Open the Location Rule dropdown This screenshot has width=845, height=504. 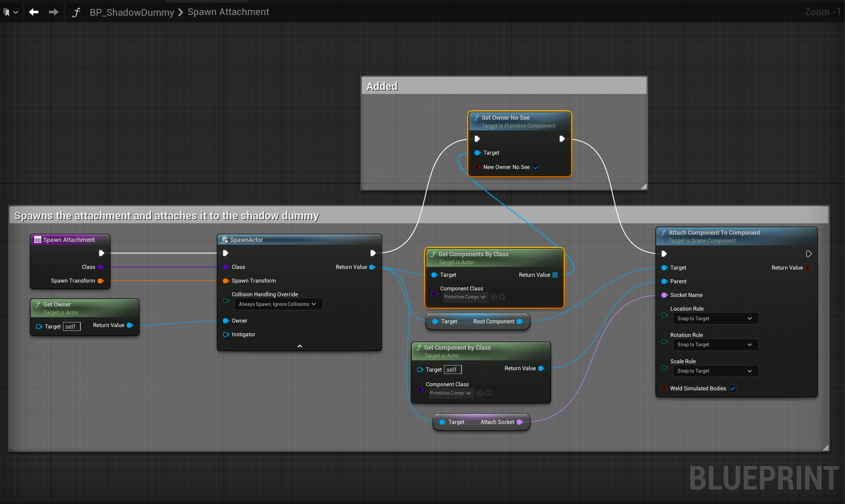pos(715,319)
